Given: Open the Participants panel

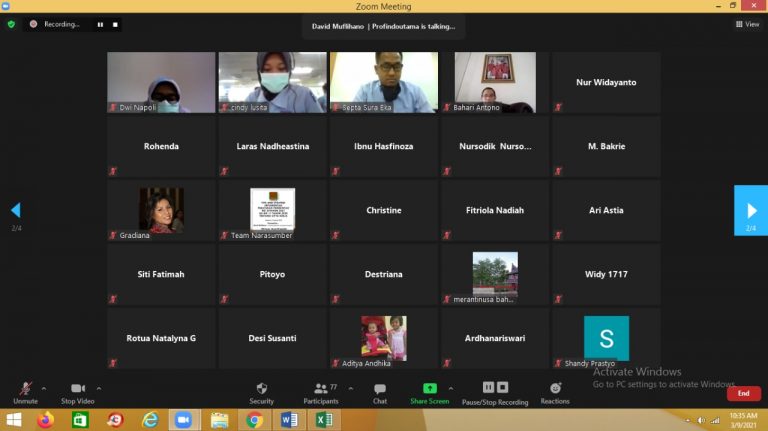Looking at the screenshot, I should coord(321,389).
